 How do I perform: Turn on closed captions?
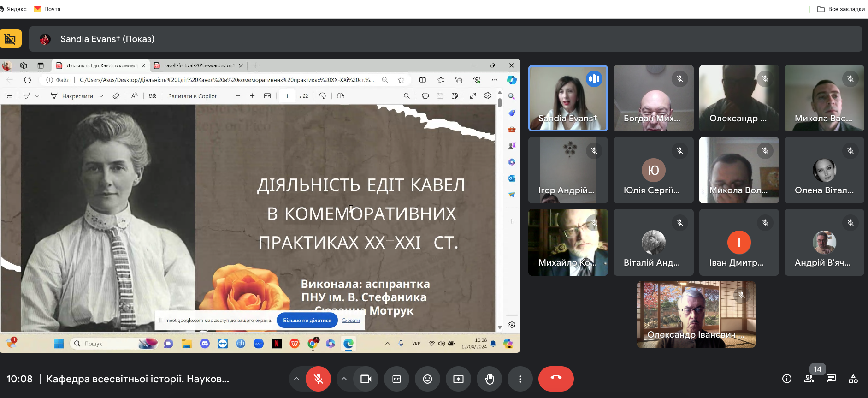(396, 379)
